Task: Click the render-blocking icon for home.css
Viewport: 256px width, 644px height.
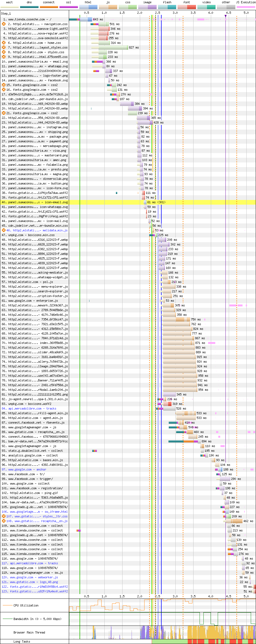Action: (x=4, y=43)
